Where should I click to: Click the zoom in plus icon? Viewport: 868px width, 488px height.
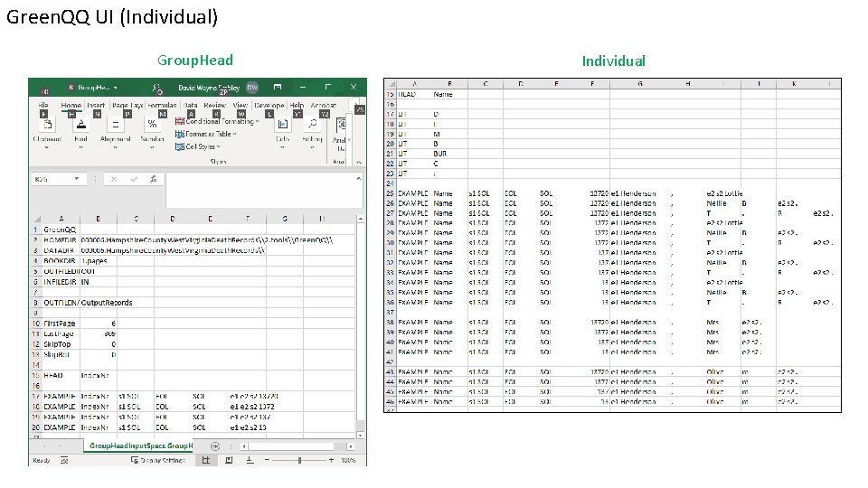coord(331,460)
